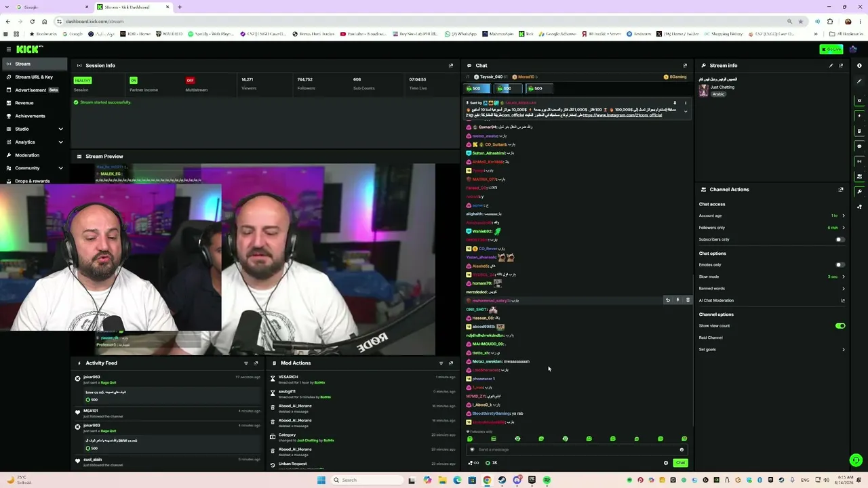Edit stream info with the pencil icon
Screen dimensions: 868x488
click(x=831, y=66)
